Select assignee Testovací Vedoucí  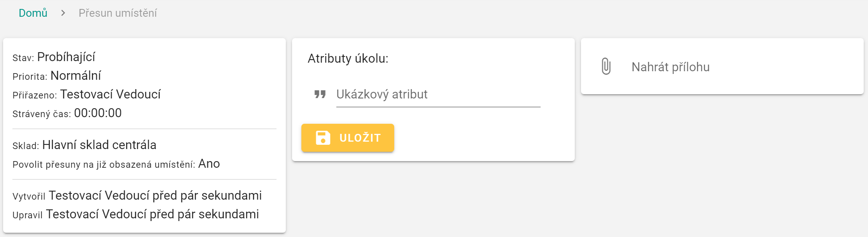point(111,94)
